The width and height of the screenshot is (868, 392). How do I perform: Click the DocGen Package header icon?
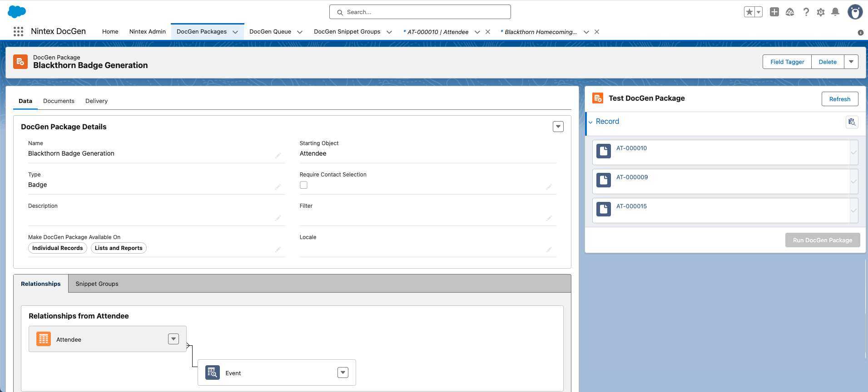point(20,62)
